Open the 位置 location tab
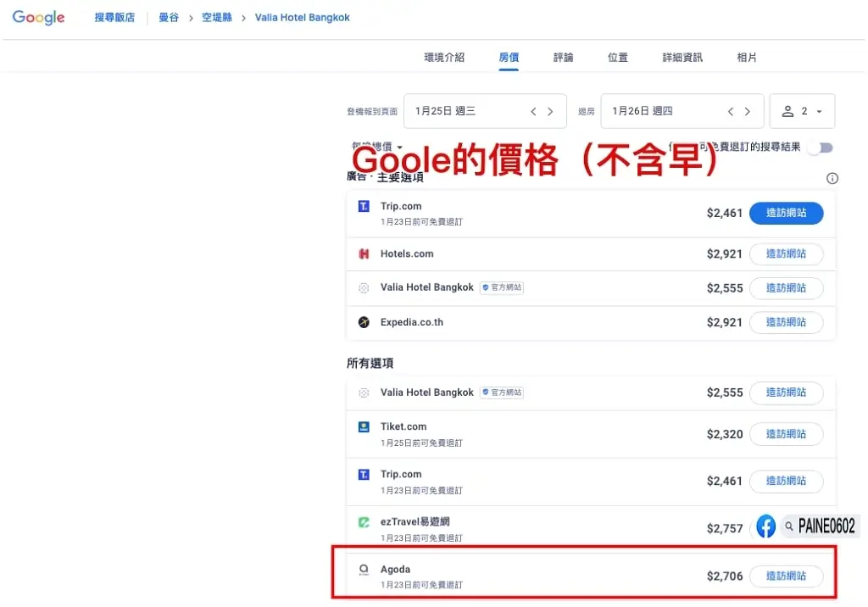The image size is (868, 607). [618, 58]
